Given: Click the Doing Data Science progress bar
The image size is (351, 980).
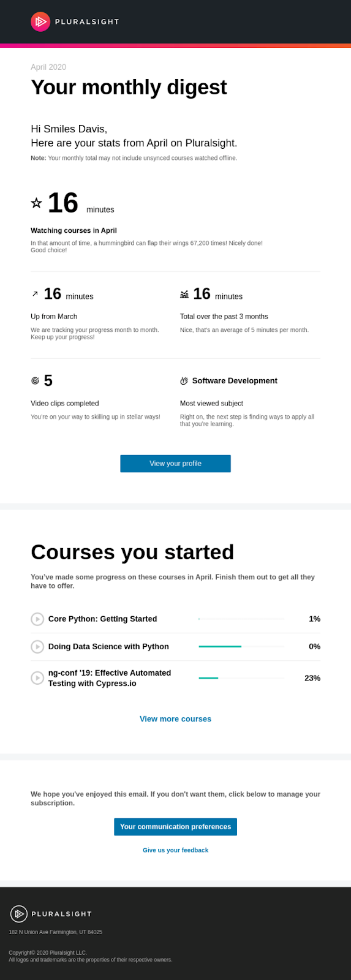Looking at the screenshot, I should [x=241, y=647].
